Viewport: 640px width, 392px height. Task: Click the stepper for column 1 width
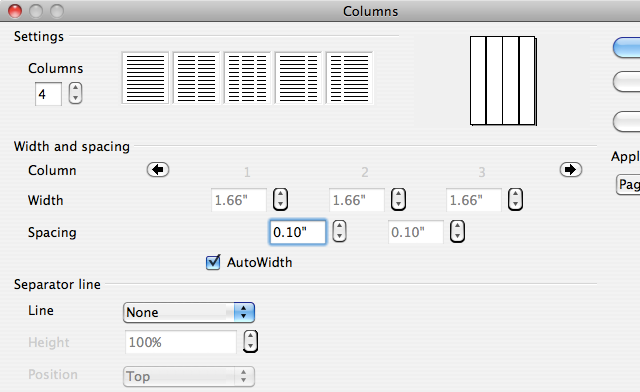[280, 199]
